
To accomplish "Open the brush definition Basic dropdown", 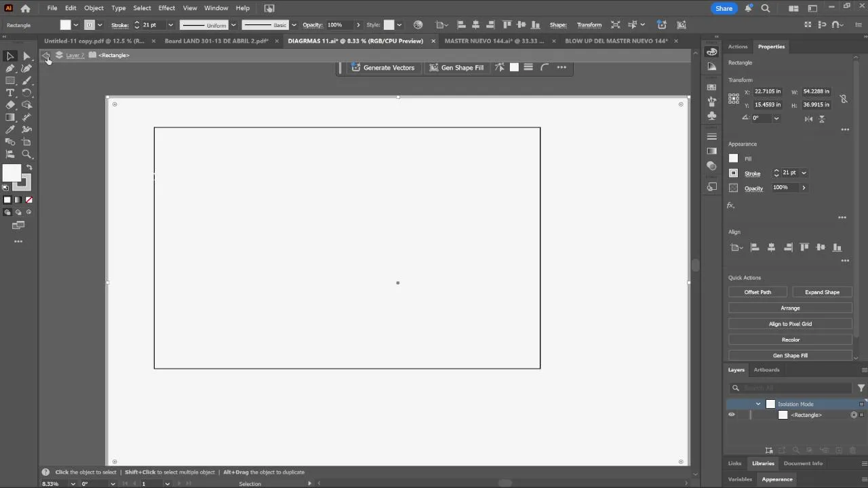I will click(x=294, y=25).
